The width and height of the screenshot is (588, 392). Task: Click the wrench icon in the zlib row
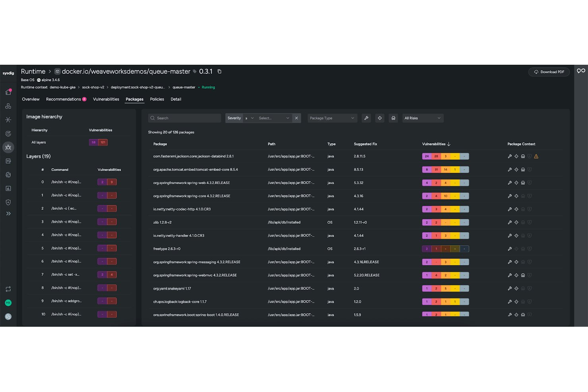point(510,222)
